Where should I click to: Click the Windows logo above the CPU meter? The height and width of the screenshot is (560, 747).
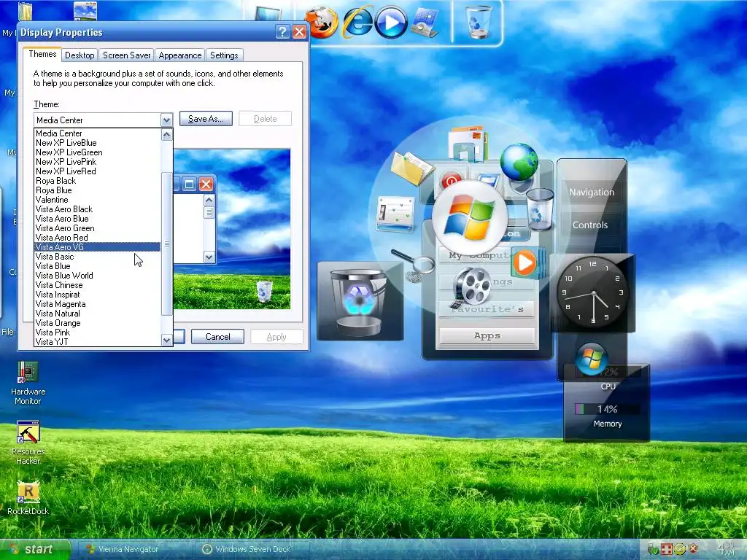(591, 358)
